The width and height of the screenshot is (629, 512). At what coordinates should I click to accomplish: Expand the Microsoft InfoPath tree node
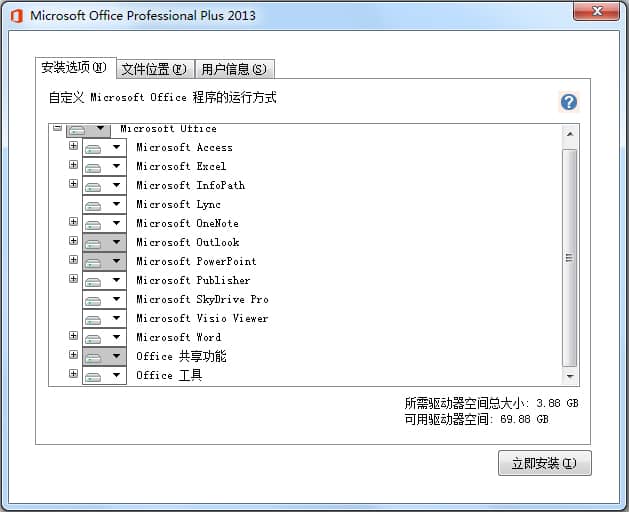click(x=73, y=184)
